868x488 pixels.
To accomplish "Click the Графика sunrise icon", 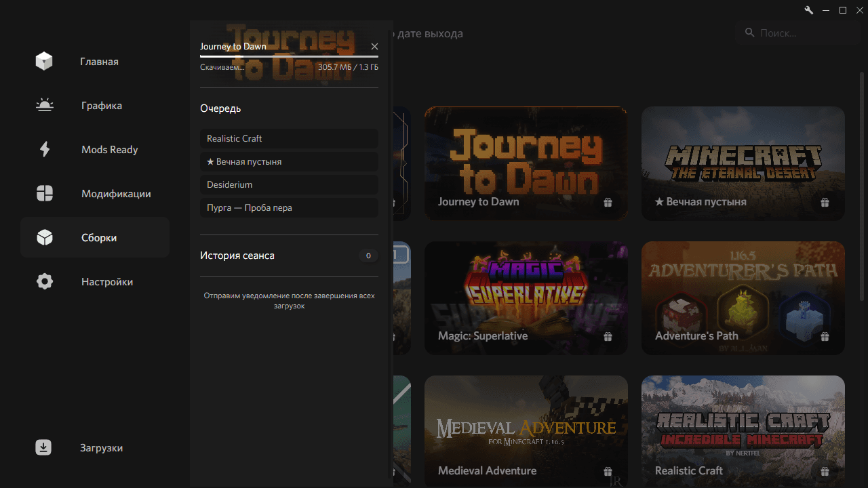I will pos(44,106).
